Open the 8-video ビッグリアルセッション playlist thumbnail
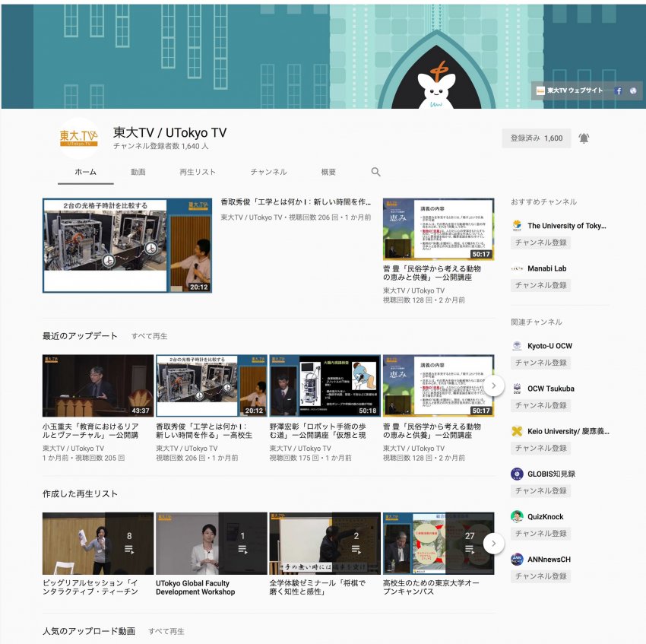 (x=98, y=544)
